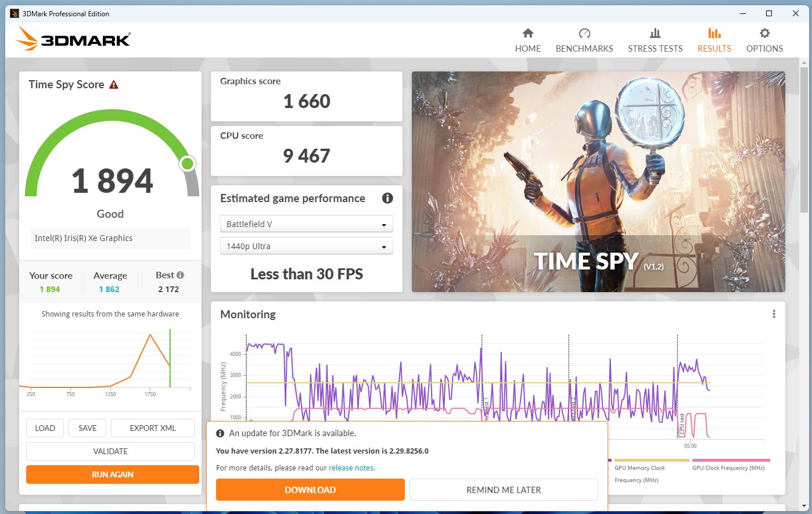Click the 'Showing results from the same hardware' text
Screen dimensions: 812x514
[110, 314]
